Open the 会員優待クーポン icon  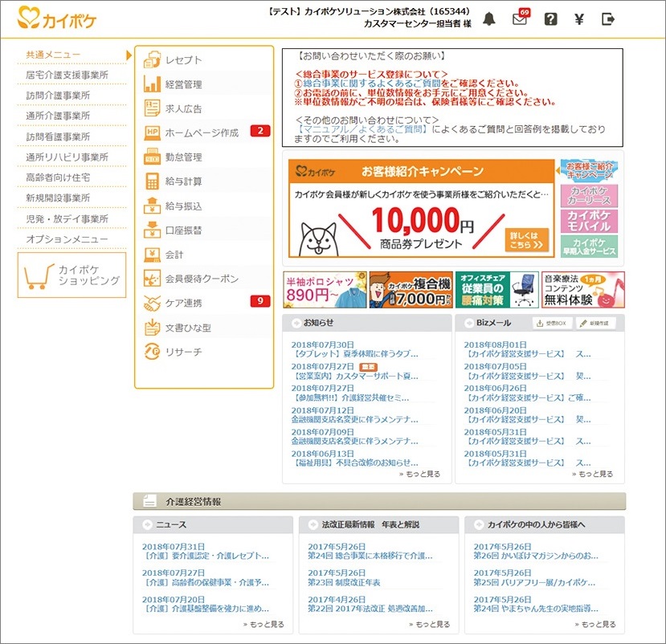click(152, 279)
